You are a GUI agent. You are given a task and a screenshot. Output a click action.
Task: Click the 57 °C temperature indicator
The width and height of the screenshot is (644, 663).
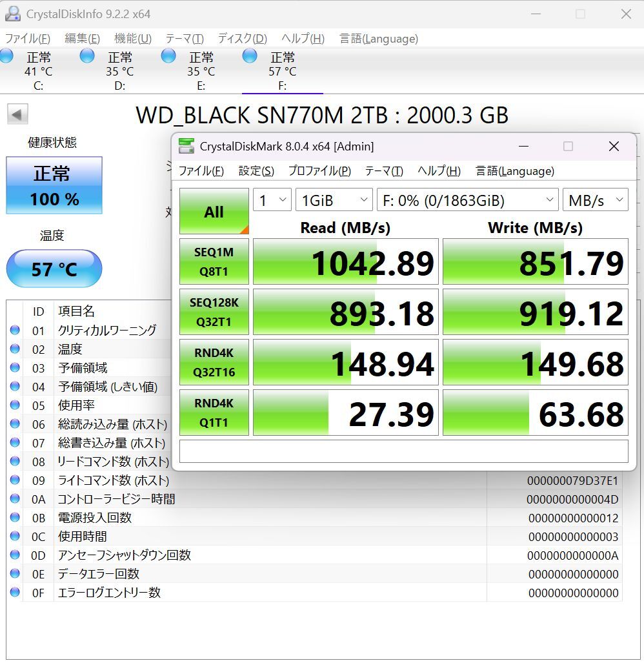coord(54,269)
